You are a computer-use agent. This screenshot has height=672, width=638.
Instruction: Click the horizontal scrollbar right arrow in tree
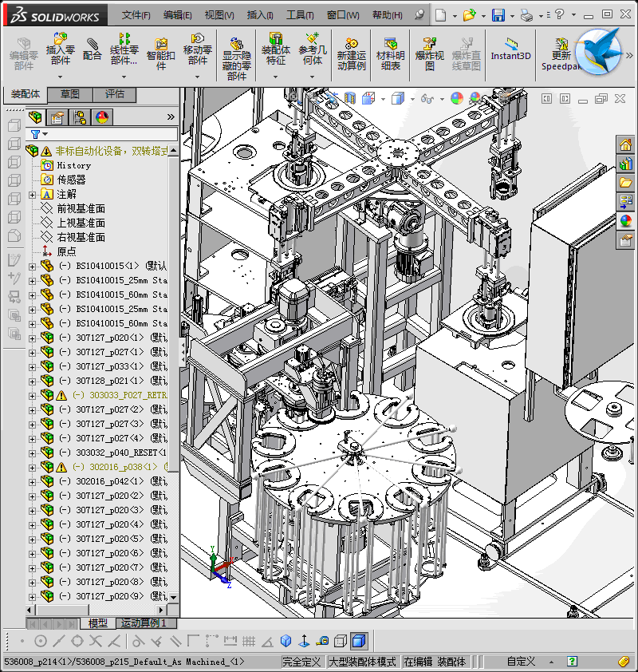click(161, 610)
